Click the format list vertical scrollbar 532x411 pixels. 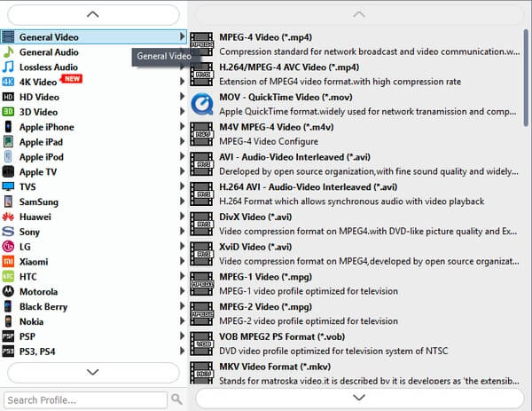[x=526, y=78]
